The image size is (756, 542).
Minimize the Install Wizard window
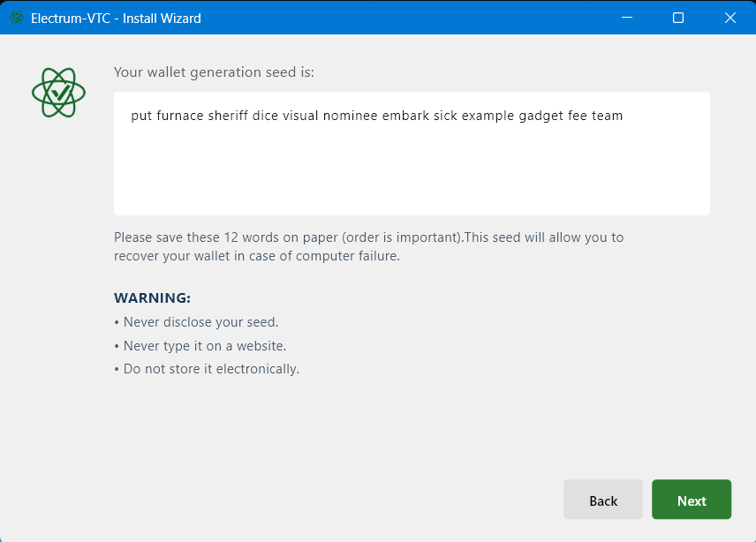pyautogui.click(x=627, y=18)
